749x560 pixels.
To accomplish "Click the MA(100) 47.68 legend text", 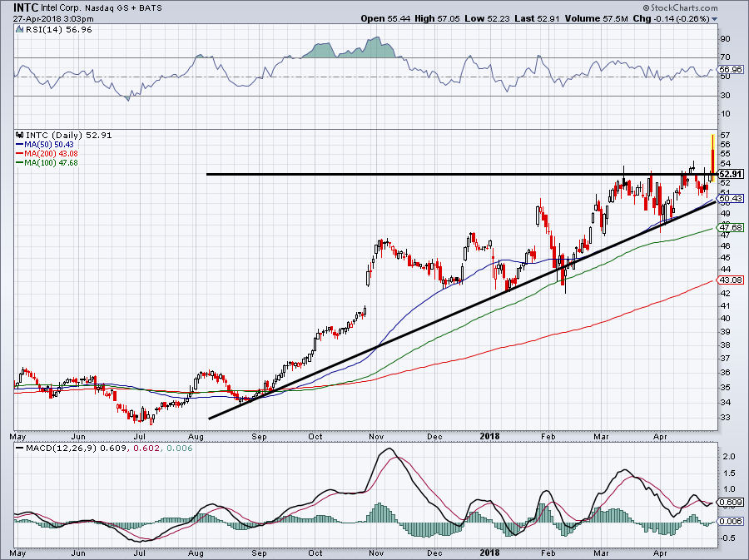I will 51,162.
